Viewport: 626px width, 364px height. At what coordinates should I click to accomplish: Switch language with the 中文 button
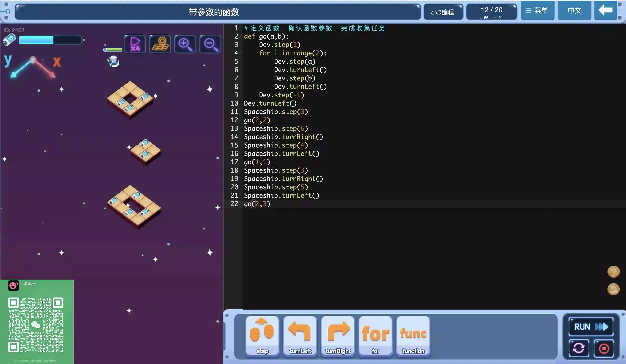[574, 11]
